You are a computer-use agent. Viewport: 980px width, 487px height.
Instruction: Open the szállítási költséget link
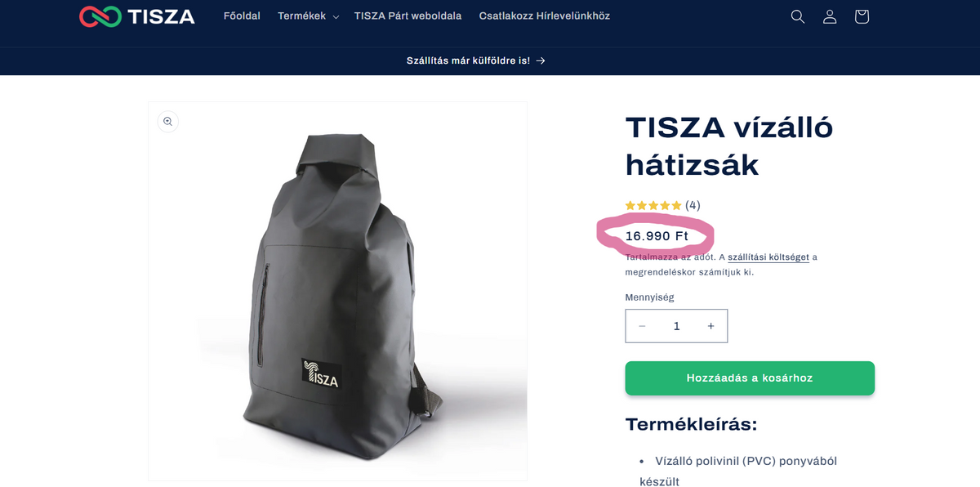point(768,257)
